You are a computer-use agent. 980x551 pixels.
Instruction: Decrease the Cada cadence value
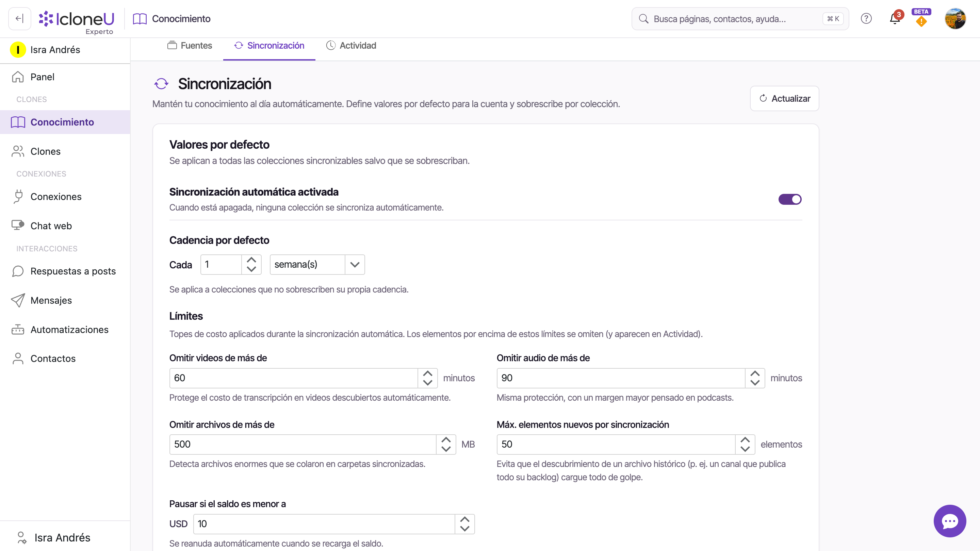pyautogui.click(x=251, y=269)
